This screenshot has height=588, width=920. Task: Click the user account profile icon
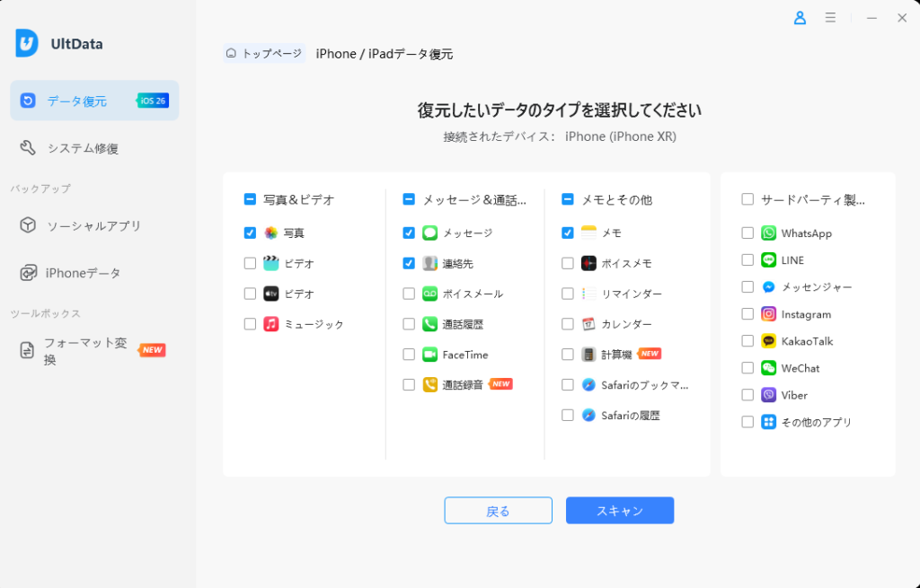[800, 18]
